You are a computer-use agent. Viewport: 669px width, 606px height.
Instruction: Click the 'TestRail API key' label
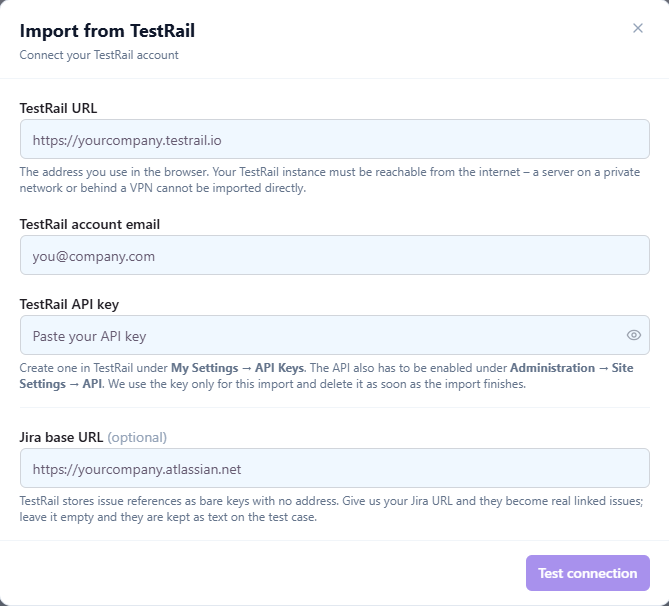(x=69, y=304)
